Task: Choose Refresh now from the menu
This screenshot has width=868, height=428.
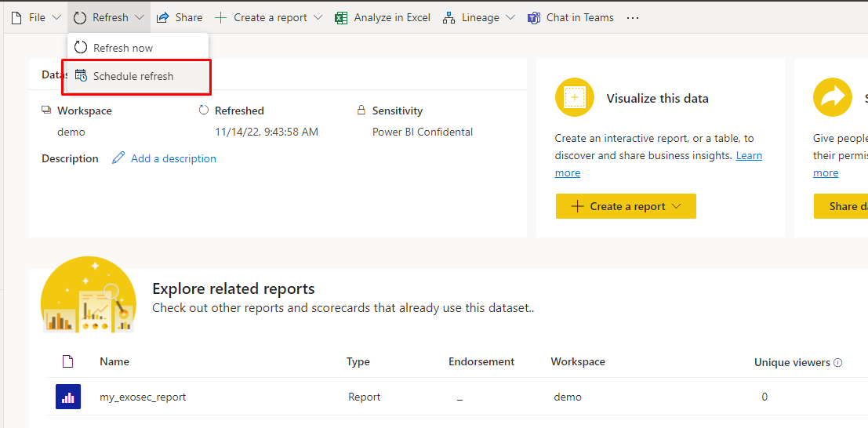Action: pos(123,48)
